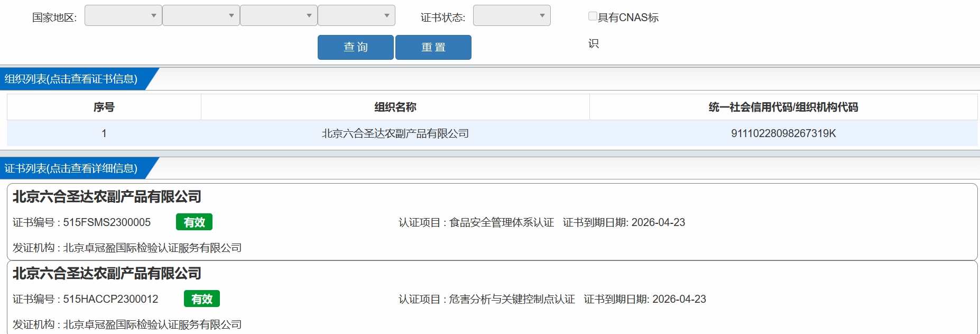This screenshot has width=980, height=334.
Task: Click 认证项目 危害分析与关键控制点认证
Action: click(x=487, y=299)
